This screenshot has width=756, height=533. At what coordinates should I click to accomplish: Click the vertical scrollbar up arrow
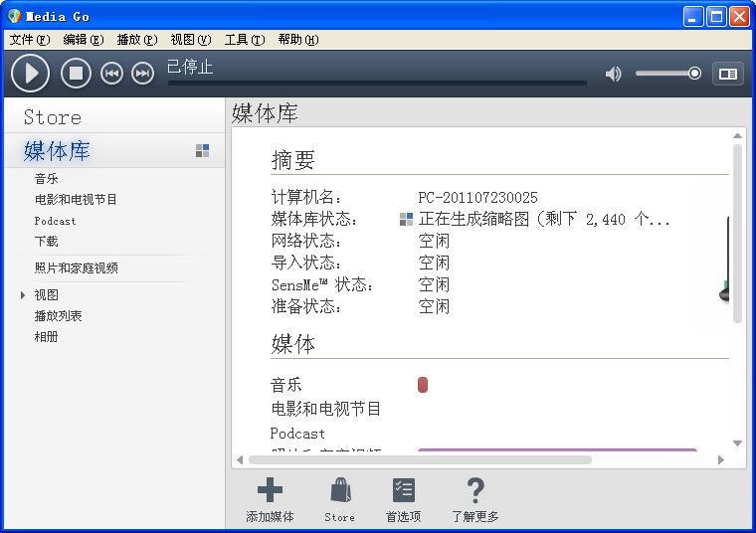pyautogui.click(x=737, y=136)
